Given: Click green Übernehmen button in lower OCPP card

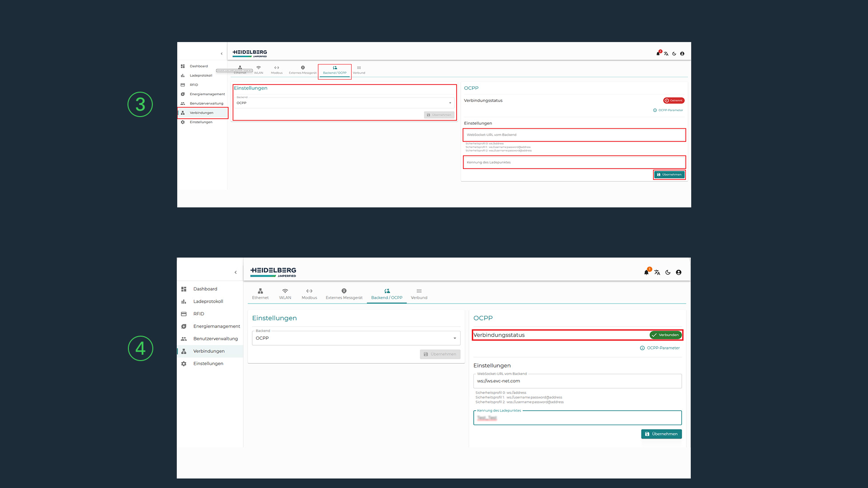Looking at the screenshot, I should pyautogui.click(x=661, y=434).
